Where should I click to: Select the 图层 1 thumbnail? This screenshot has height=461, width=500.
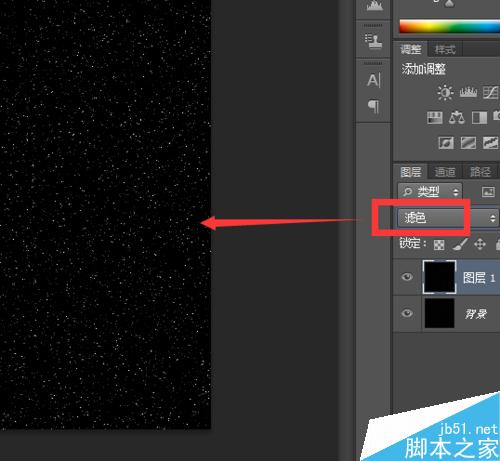(x=439, y=277)
